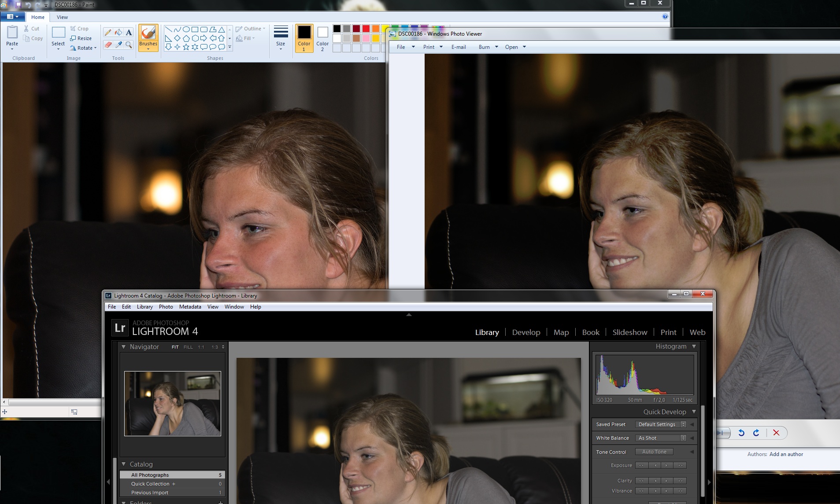Click the Undo icon in Paint title bar

point(28,5)
